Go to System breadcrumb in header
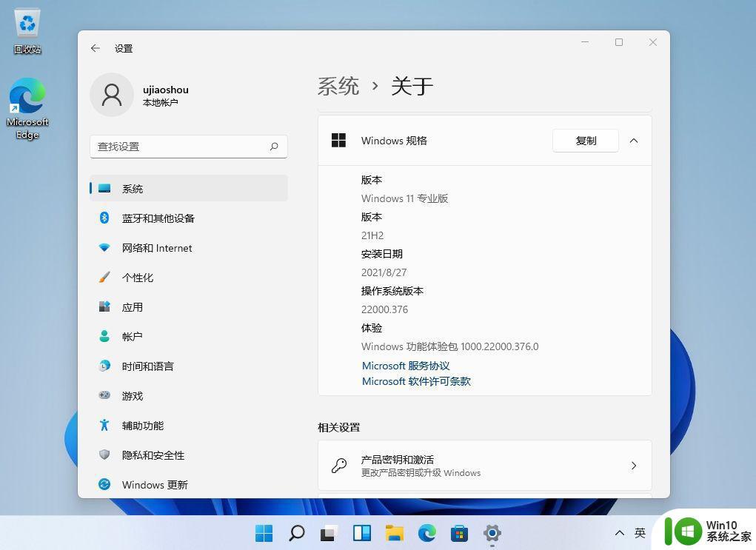The width and height of the screenshot is (756, 550). coord(338,86)
